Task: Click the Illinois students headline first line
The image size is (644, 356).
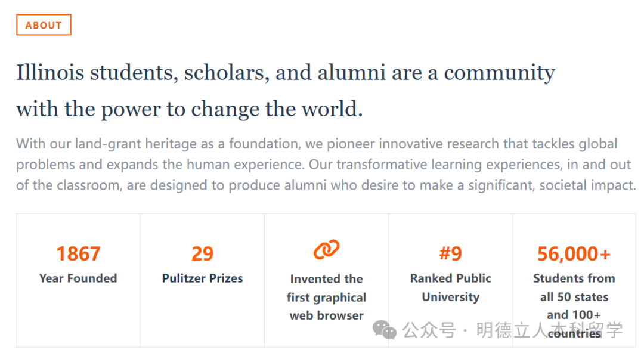Action: 286,73
